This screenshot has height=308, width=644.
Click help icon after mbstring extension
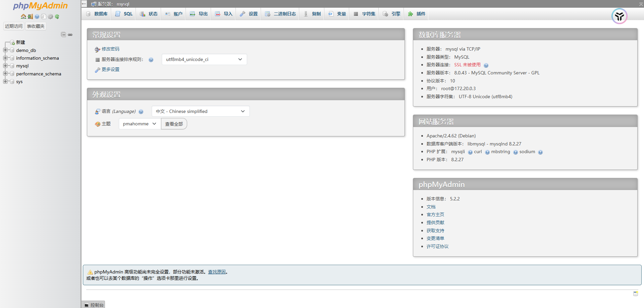point(516,152)
